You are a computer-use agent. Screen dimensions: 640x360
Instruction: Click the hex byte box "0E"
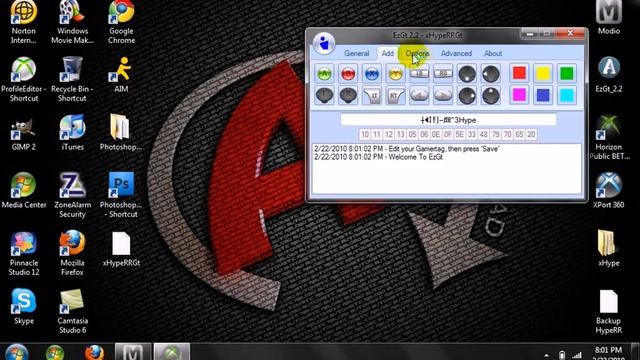point(436,134)
